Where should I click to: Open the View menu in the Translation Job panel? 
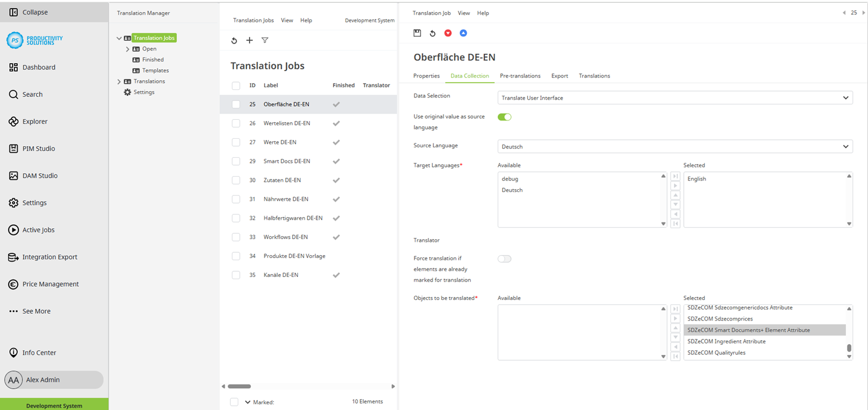pos(463,13)
